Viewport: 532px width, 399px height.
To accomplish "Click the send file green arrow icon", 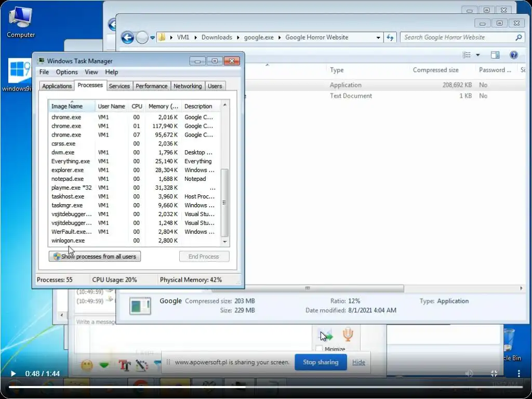I will [x=326, y=336].
